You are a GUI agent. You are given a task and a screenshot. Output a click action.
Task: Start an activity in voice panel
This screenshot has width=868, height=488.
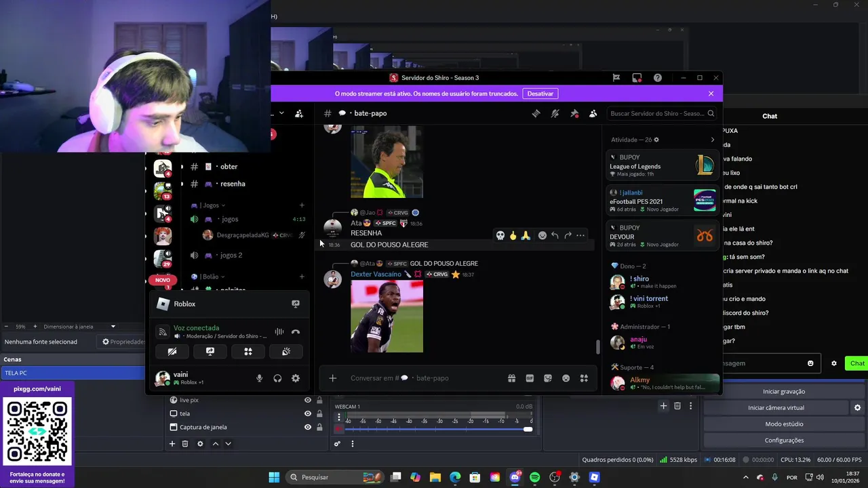(248, 352)
